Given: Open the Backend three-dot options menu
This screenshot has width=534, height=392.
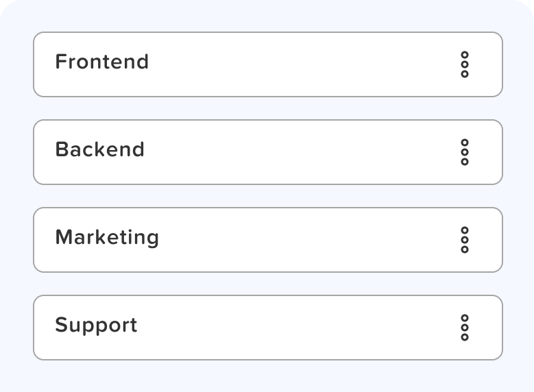Looking at the screenshot, I should [x=465, y=152].
